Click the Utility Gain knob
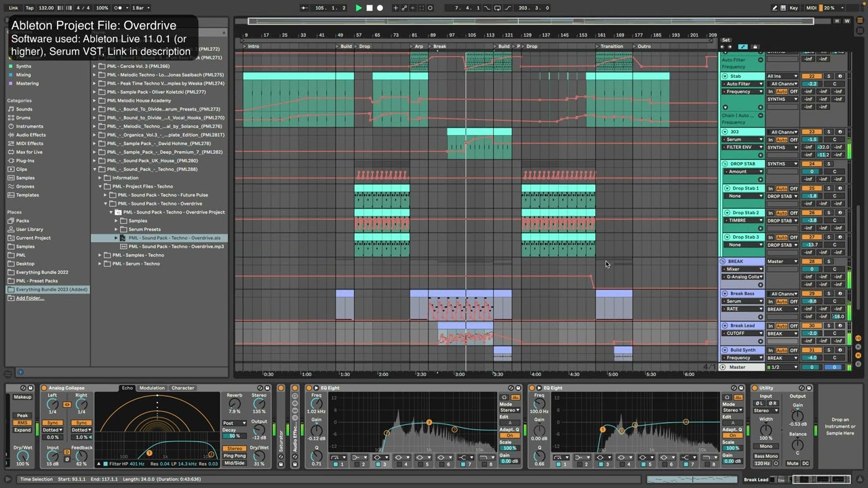This screenshot has width=868, height=488. [797, 415]
